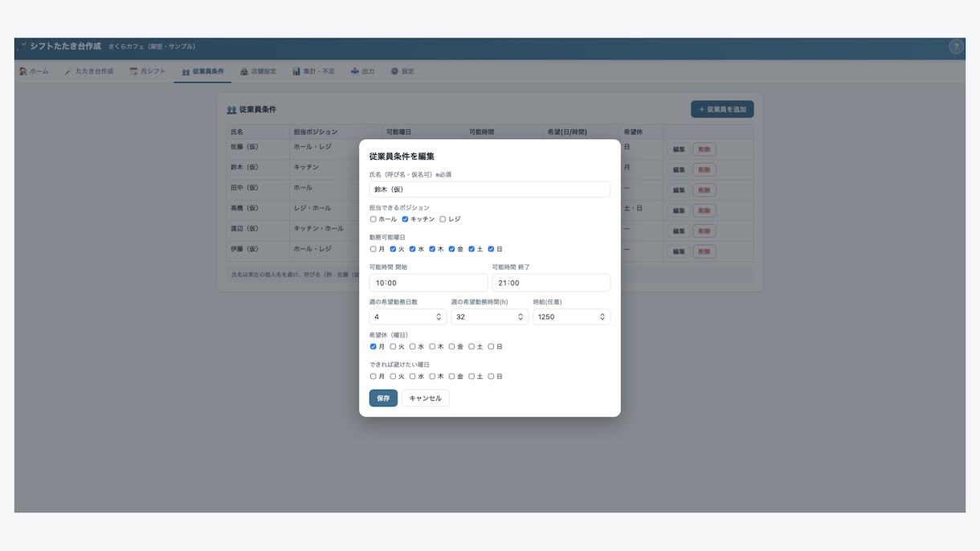Click the 時給(任意) stepper arrows
980x551 pixels.
(x=602, y=317)
